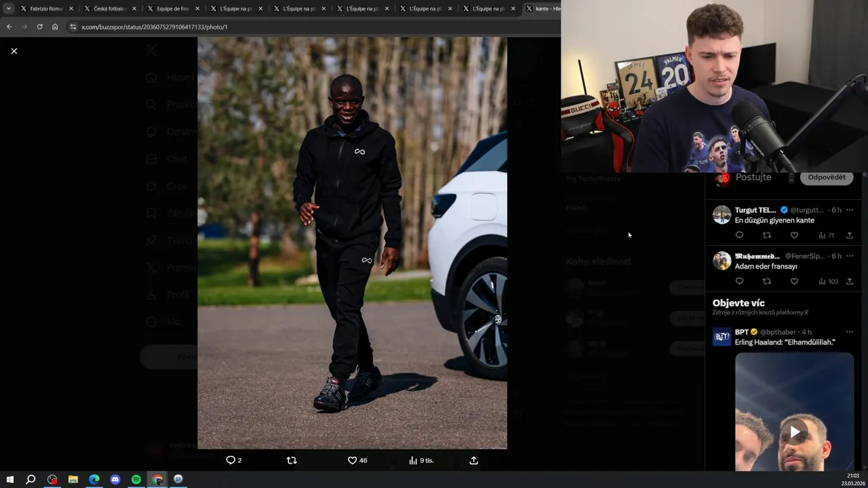Select 'En düzgün giyenen kante' comment text
Viewport: 868px width, 488px height.
[774, 220]
